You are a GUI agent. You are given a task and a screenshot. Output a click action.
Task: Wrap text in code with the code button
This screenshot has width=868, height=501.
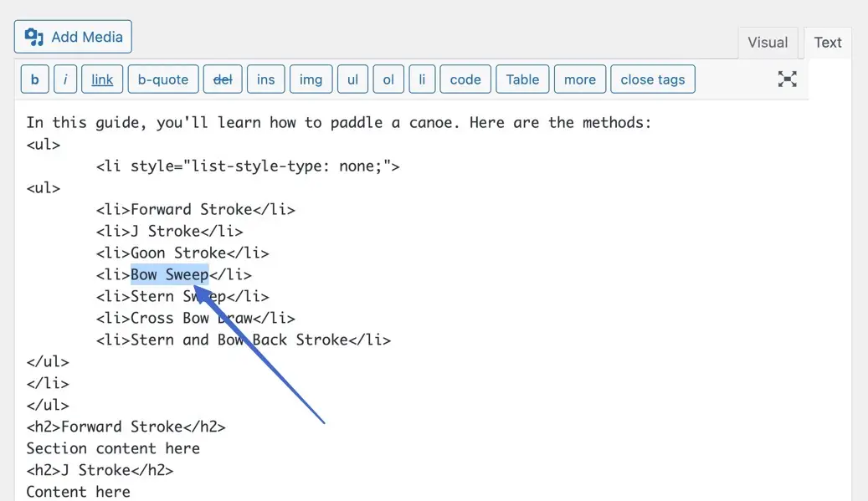point(465,79)
